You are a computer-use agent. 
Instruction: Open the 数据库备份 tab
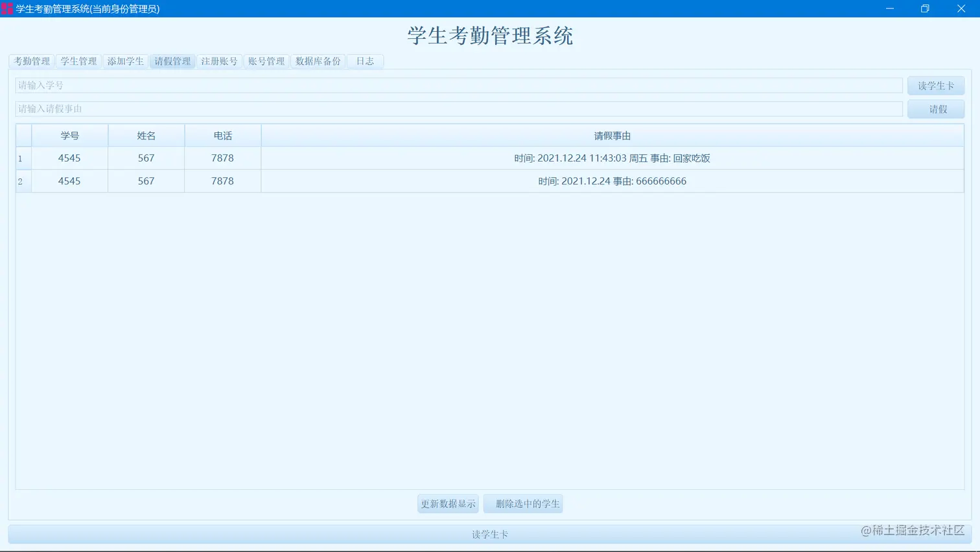pos(318,61)
